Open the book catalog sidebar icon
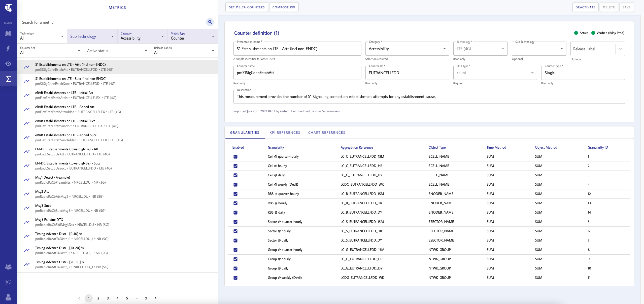The height and width of the screenshot is (304, 644). click(x=8, y=33)
